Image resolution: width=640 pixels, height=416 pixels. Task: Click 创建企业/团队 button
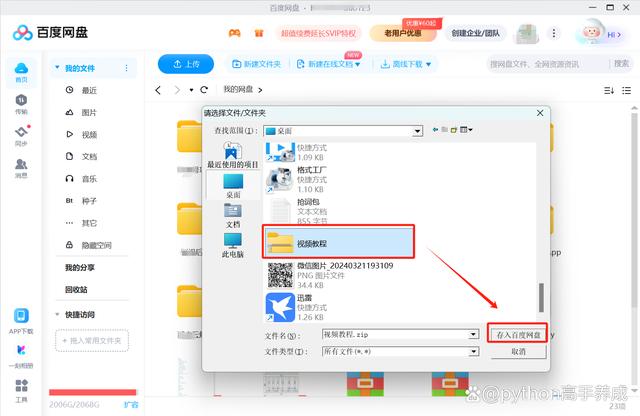pyautogui.click(x=475, y=33)
